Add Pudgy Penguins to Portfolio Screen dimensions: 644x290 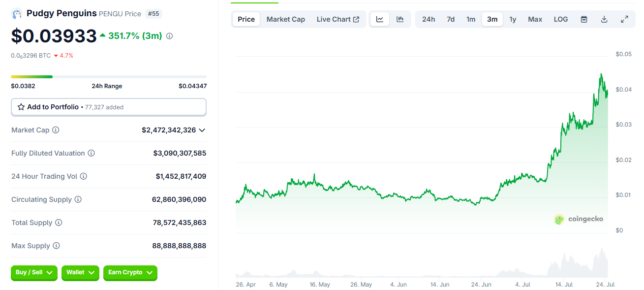[x=109, y=107]
